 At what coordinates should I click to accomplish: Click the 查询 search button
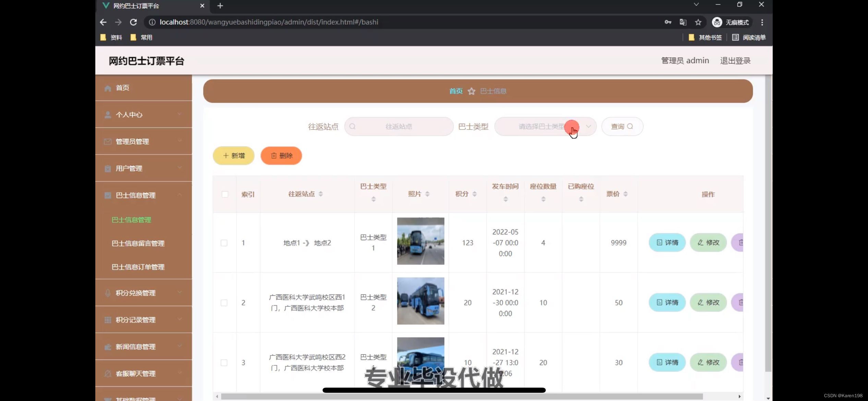(x=622, y=126)
